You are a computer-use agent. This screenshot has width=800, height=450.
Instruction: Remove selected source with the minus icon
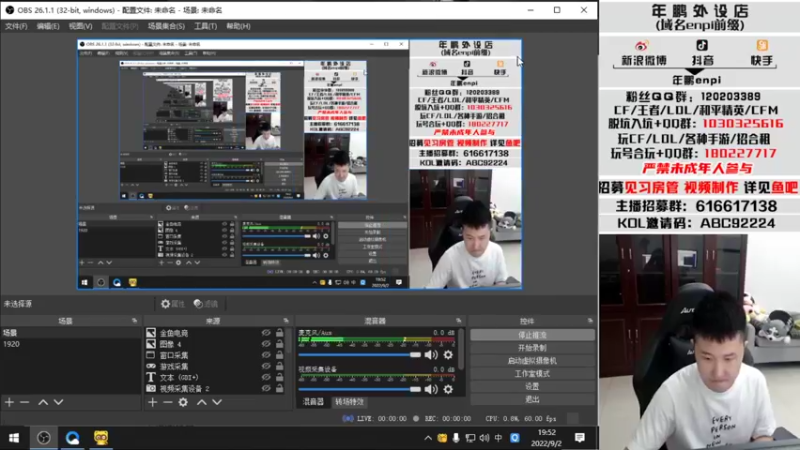(168, 402)
